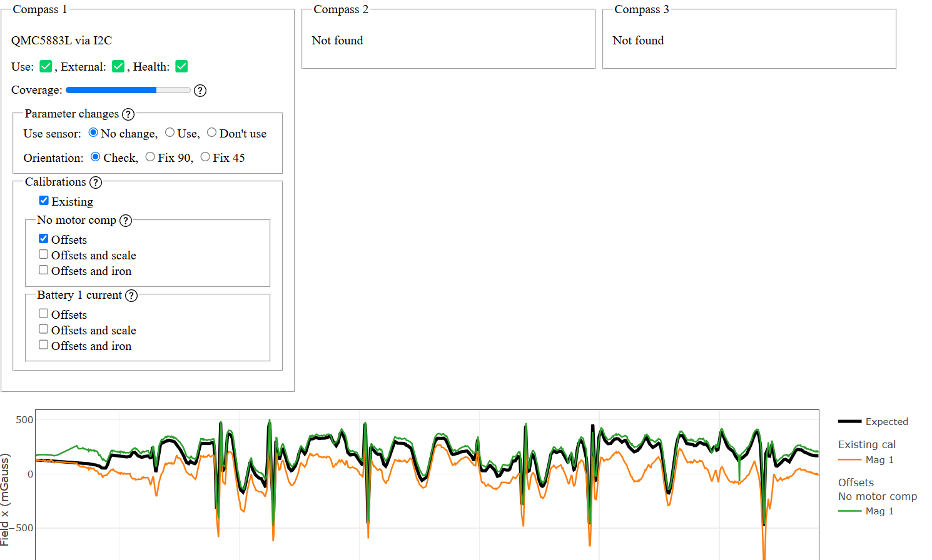This screenshot has width=932, height=560.
Task: Select Use for the sensor option
Action: point(170,132)
